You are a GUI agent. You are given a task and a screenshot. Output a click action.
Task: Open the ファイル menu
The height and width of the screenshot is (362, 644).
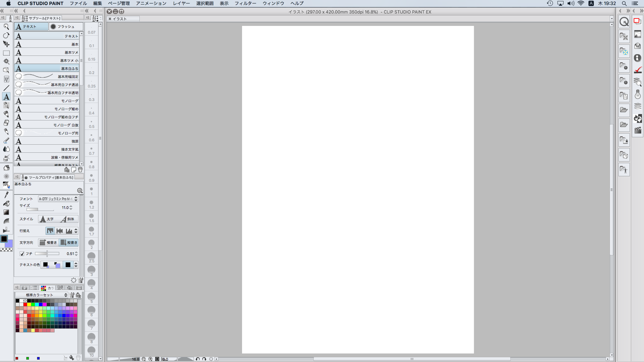78,3
